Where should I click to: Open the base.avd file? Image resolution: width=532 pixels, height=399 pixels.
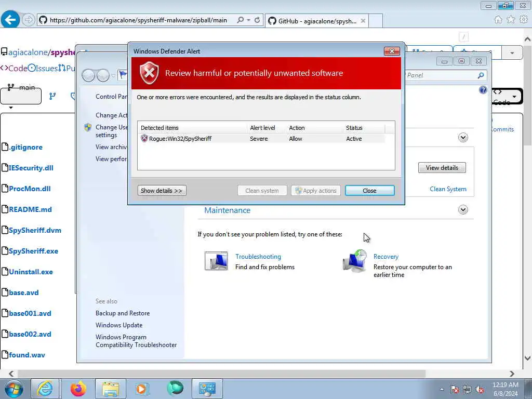point(24,292)
